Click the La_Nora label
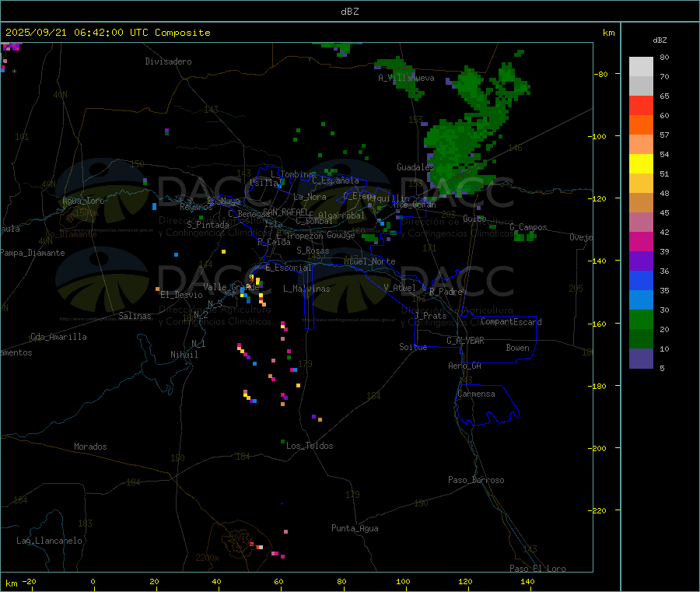Viewport: 700px width, 592px height. click(x=310, y=197)
